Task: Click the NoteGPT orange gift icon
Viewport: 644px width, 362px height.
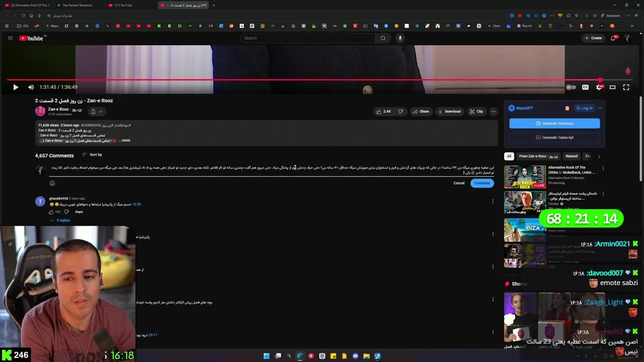Action: pos(567,108)
